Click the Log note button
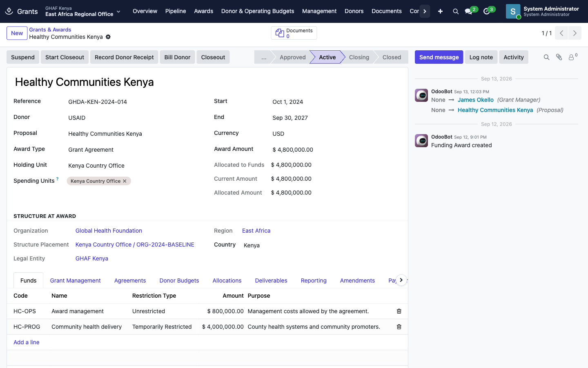This screenshot has width=588, height=368. 481,57
